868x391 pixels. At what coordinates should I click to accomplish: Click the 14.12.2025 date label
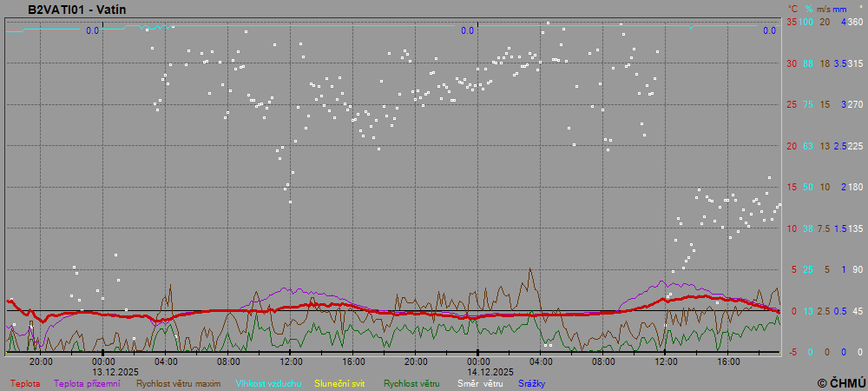point(490,371)
